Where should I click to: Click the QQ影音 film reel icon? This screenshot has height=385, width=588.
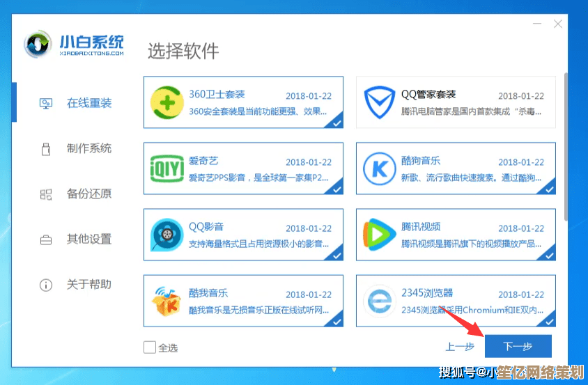tap(167, 235)
